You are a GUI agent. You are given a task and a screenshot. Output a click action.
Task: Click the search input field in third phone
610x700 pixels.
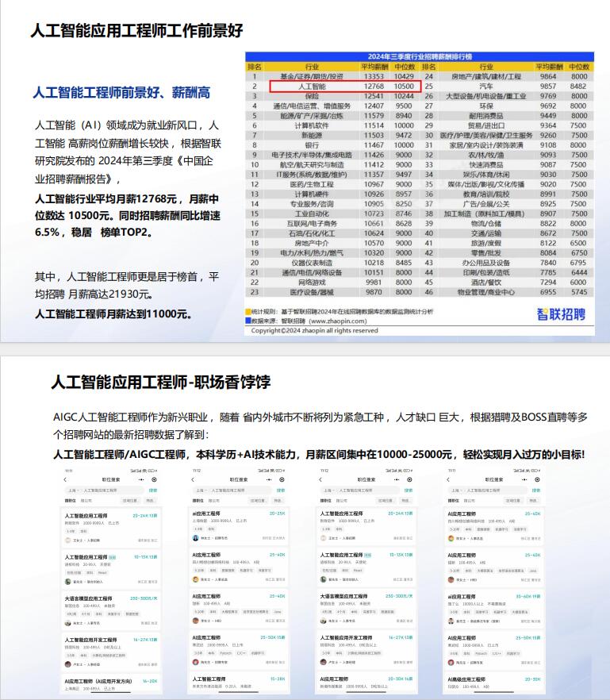[359, 490]
